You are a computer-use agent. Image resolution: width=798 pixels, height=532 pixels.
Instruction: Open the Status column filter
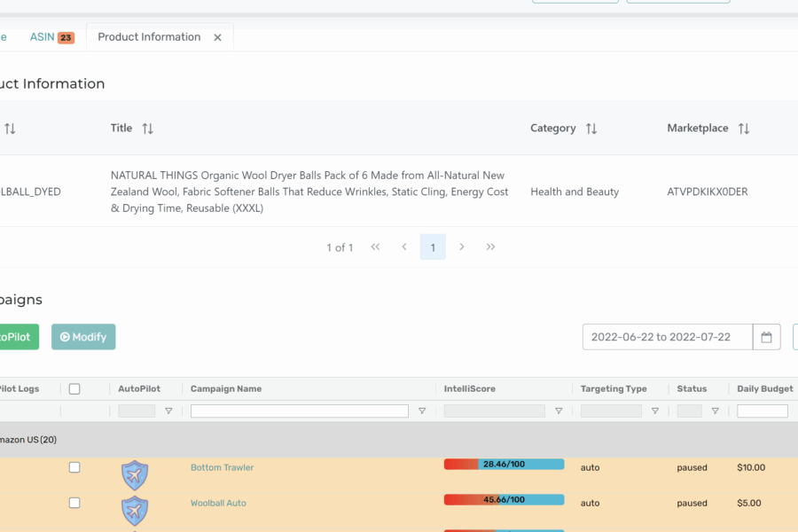click(715, 411)
